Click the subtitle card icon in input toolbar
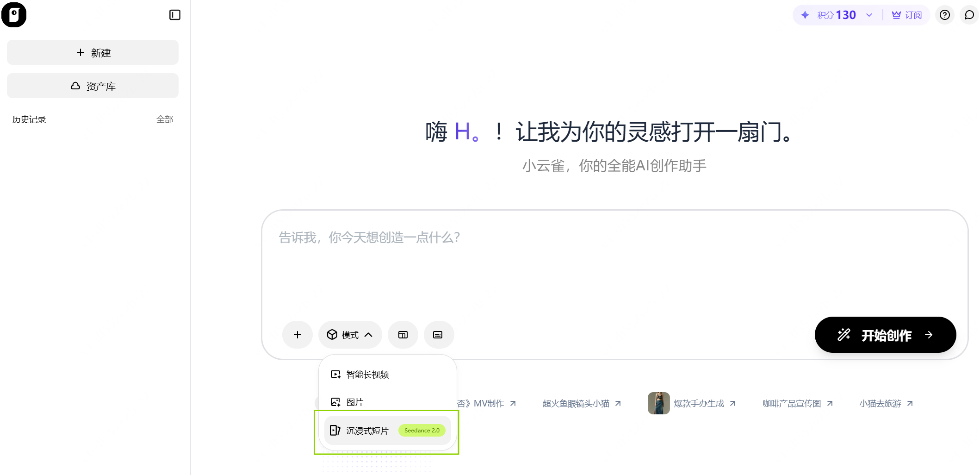Screen dimensions: 980x475 [x=438, y=335]
